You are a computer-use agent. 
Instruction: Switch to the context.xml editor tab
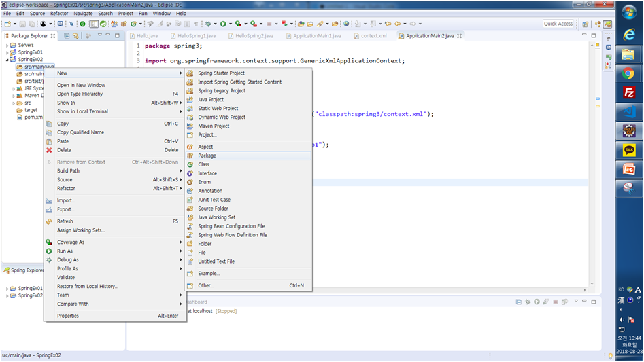tap(370, 36)
